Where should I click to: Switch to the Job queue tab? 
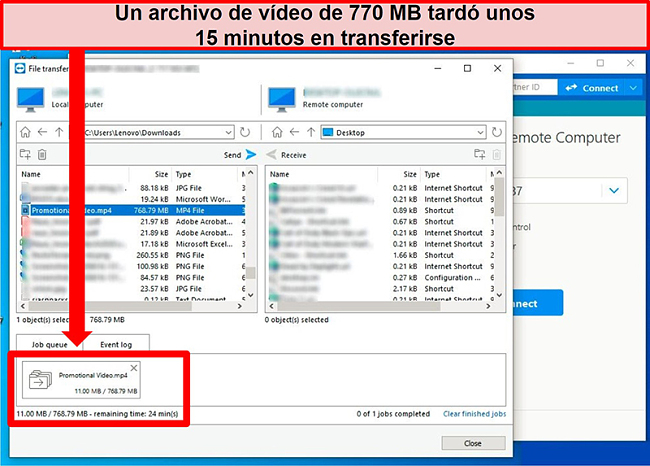[49, 344]
